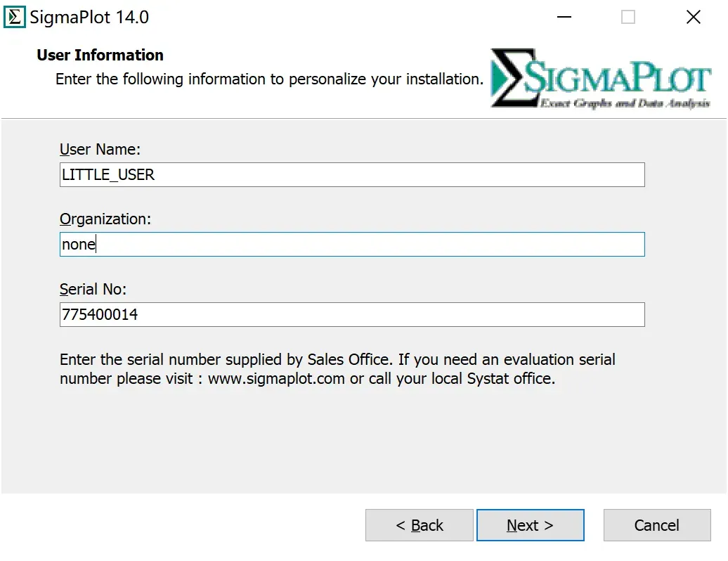This screenshot has height=561, width=728.
Task: Go to previous step with Back button
Action: click(420, 525)
